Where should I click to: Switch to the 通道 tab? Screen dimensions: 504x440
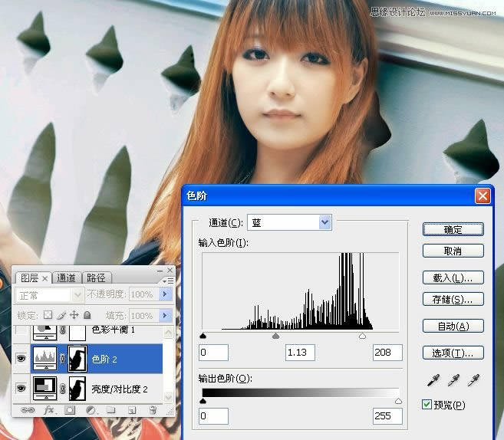coord(68,277)
